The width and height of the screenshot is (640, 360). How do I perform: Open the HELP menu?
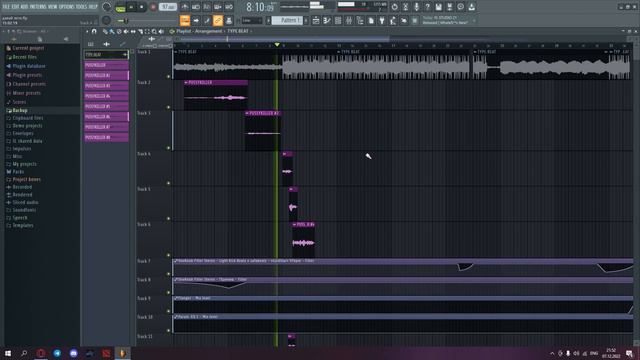(x=93, y=7)
